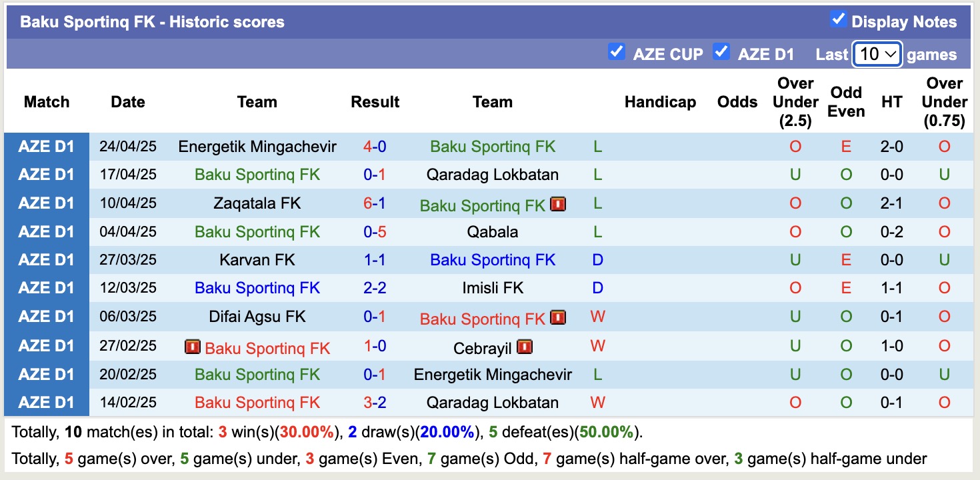The width and height of the screenshot is (980, 480).
Task: Click the red card icon beside Baku Sportinq FK on 10/04
Action: tap(559, 204)
